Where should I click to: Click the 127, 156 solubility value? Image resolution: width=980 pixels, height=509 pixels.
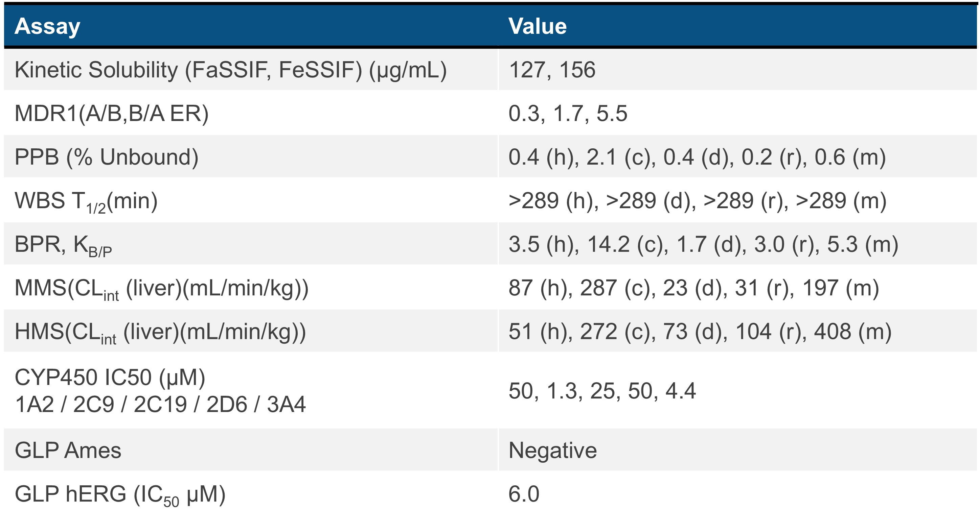552,70
